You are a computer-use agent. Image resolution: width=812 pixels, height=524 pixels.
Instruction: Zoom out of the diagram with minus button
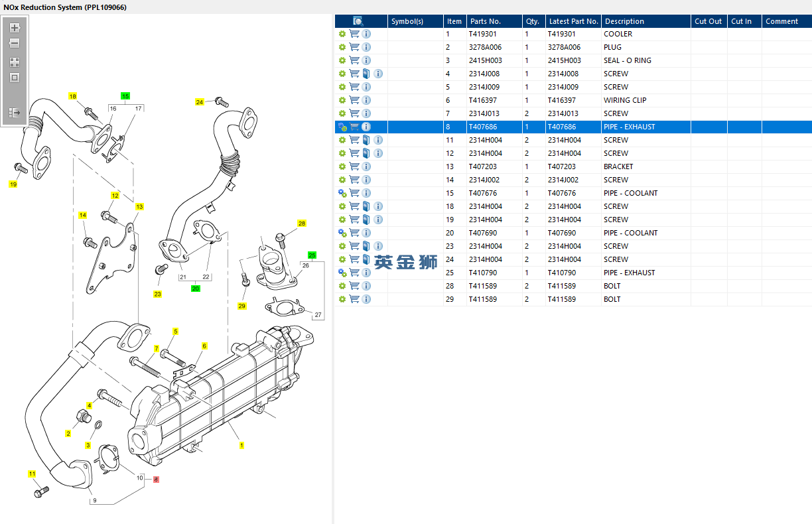point(15,43)
